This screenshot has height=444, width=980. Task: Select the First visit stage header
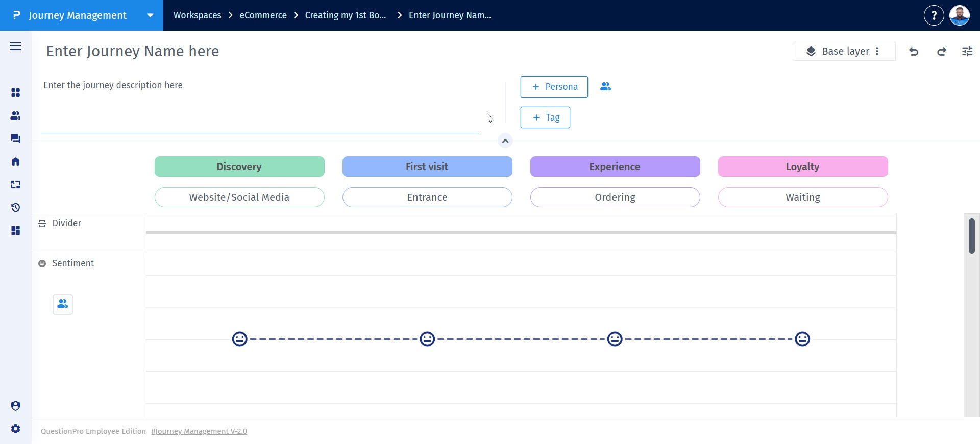point(427,167)
